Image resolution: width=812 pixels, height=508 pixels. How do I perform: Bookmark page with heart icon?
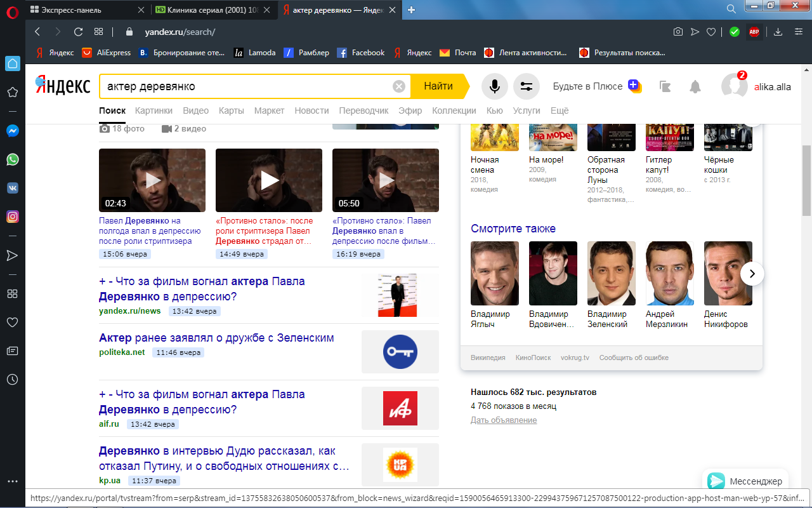[x=712, y=32]
